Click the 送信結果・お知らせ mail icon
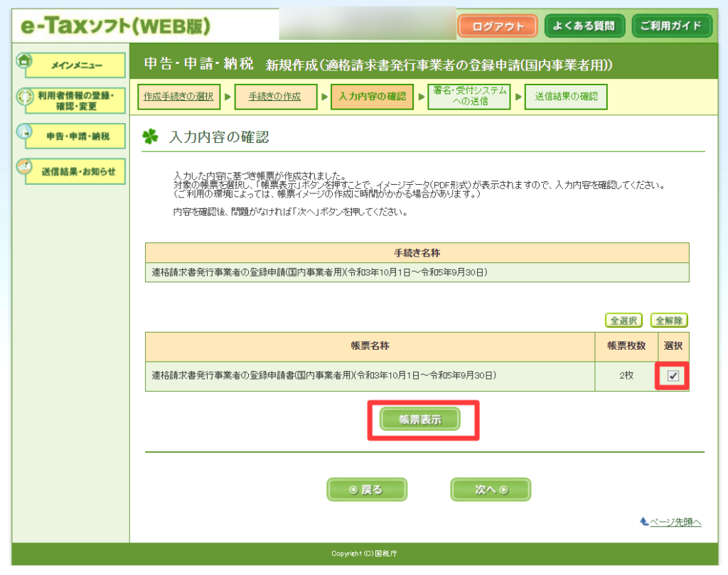Screen dimensions: 728x575 25,168
